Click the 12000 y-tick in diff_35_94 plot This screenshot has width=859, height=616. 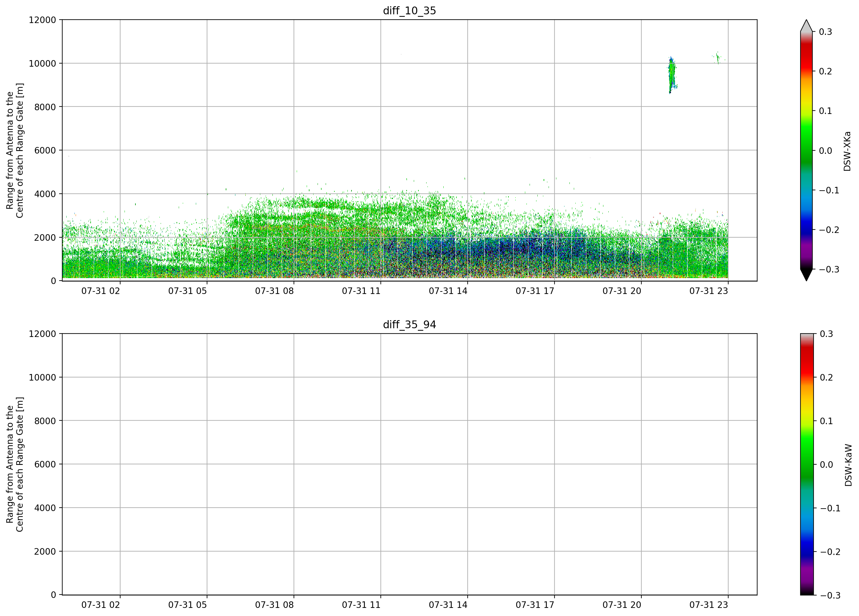coord(42,334)
